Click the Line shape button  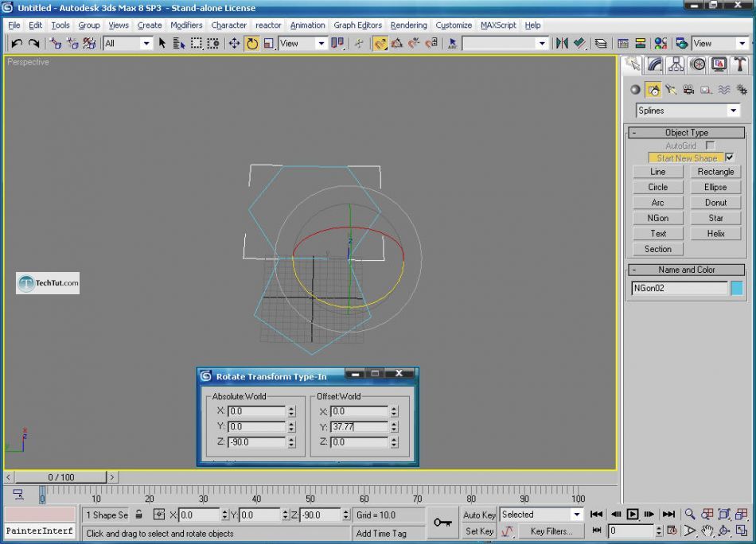click(657, 172)
